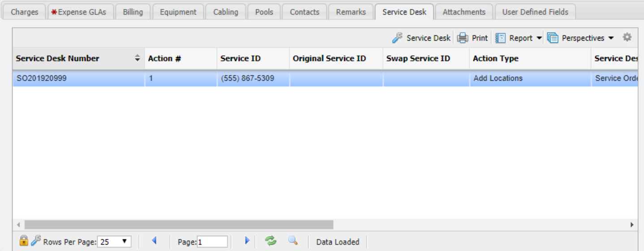
Task: Sort by Service Desk Number column
Action: coord(57,58)
